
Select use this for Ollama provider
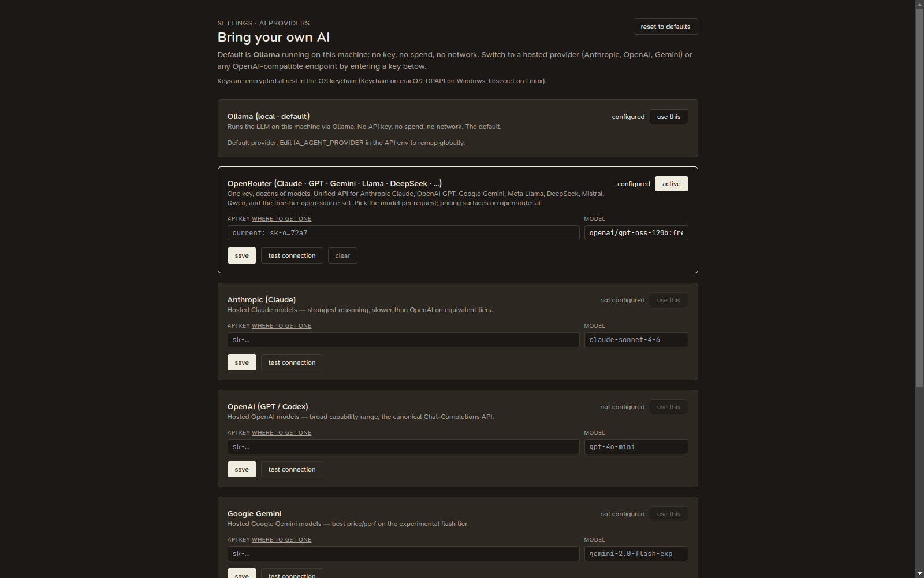[668, 117]
